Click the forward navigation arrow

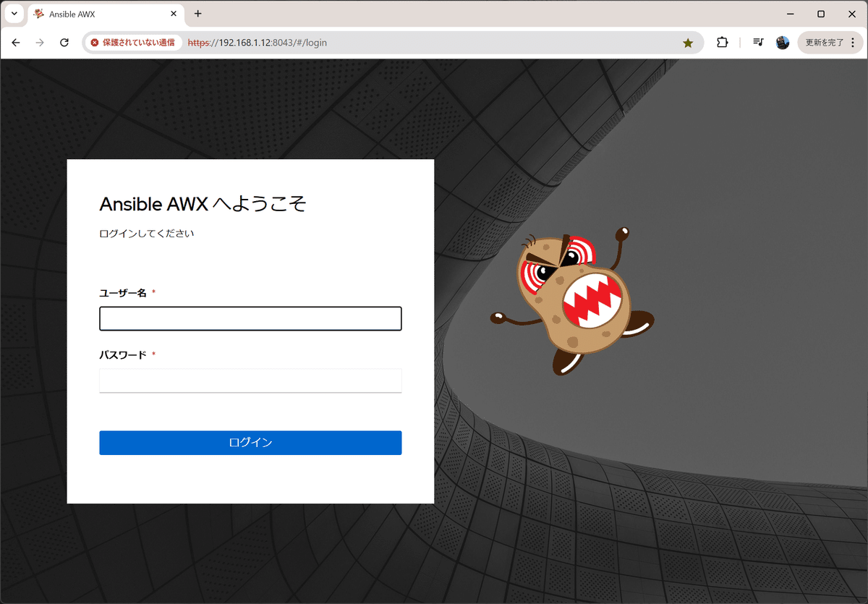click(40, 43)
